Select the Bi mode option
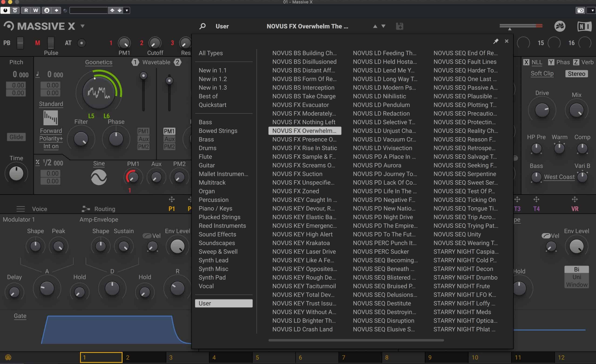The width and height of the screenshot is (596, 364). (x=577, y=269)
